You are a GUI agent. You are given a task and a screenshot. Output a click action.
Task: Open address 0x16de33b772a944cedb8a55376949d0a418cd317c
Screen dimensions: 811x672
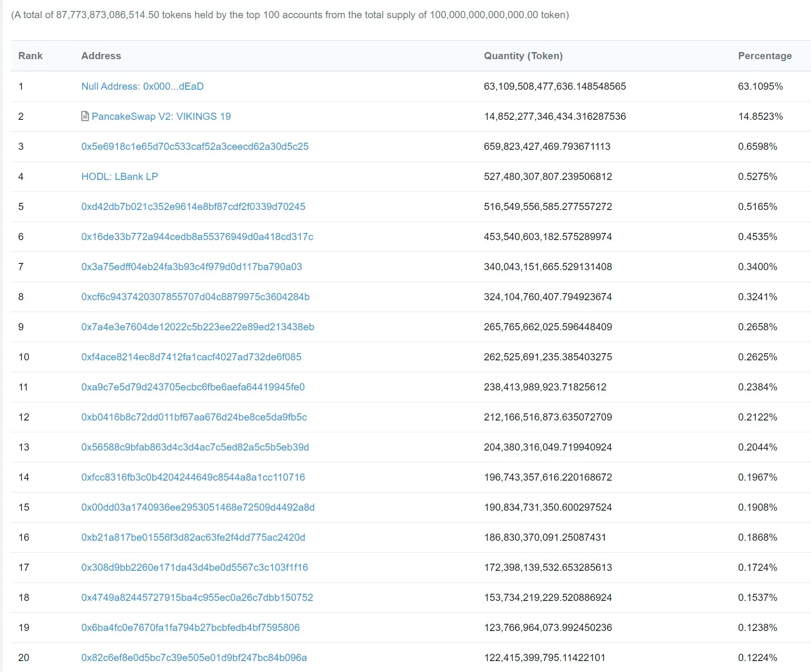click(x=197, y=237)
